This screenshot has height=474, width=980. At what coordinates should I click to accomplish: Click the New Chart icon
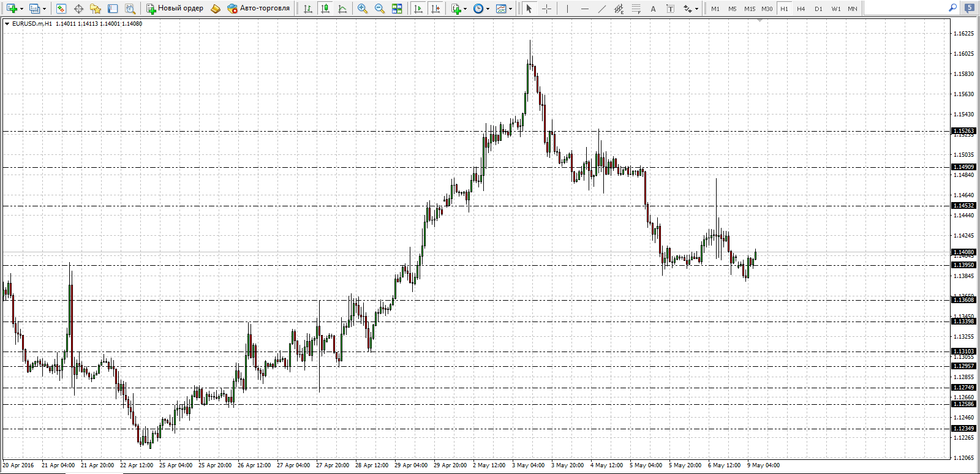(11, 9)
